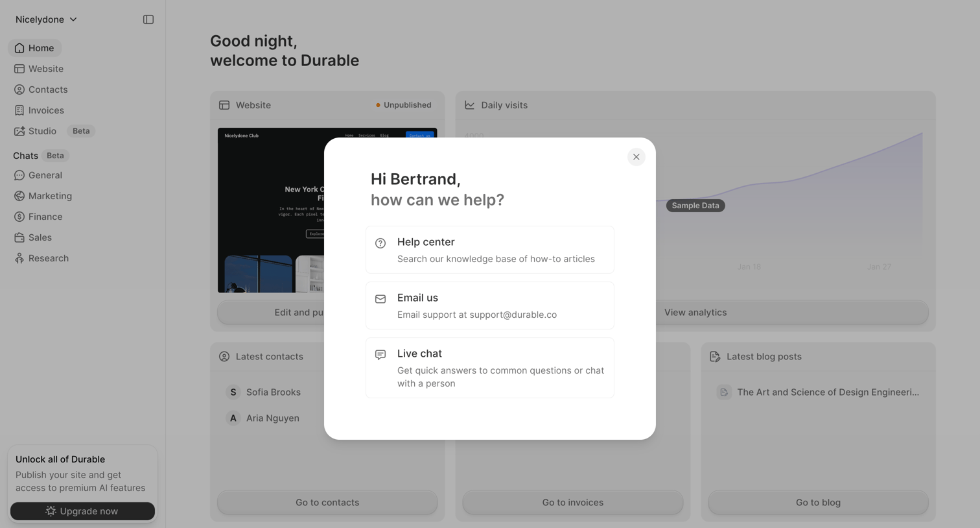Click the Aria Nguyen avatar initial
This screenshot has height=528, width=980.
pyautogui.click(x=233, y=418)
